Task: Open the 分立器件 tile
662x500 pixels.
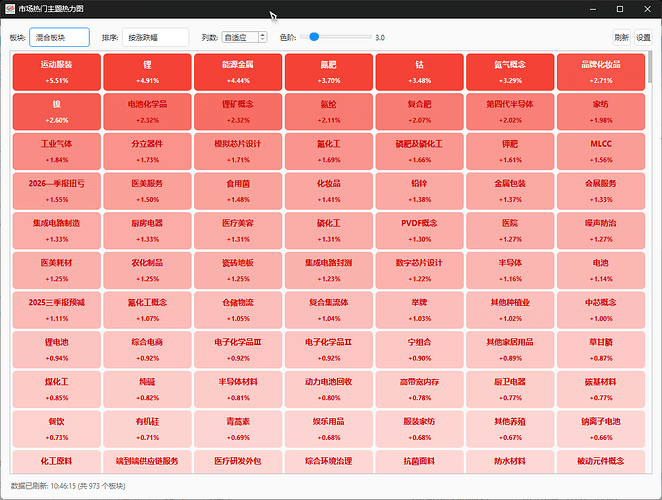Action: point(147,151)
